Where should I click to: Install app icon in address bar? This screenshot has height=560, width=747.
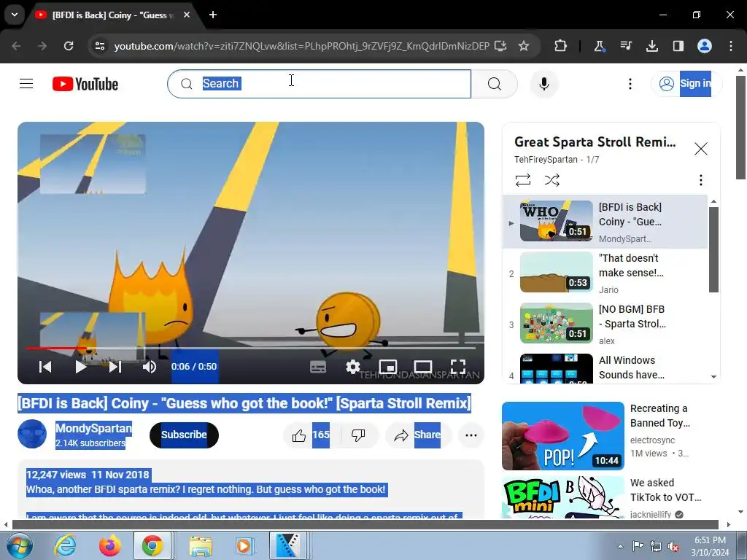[x=500, y=46]
